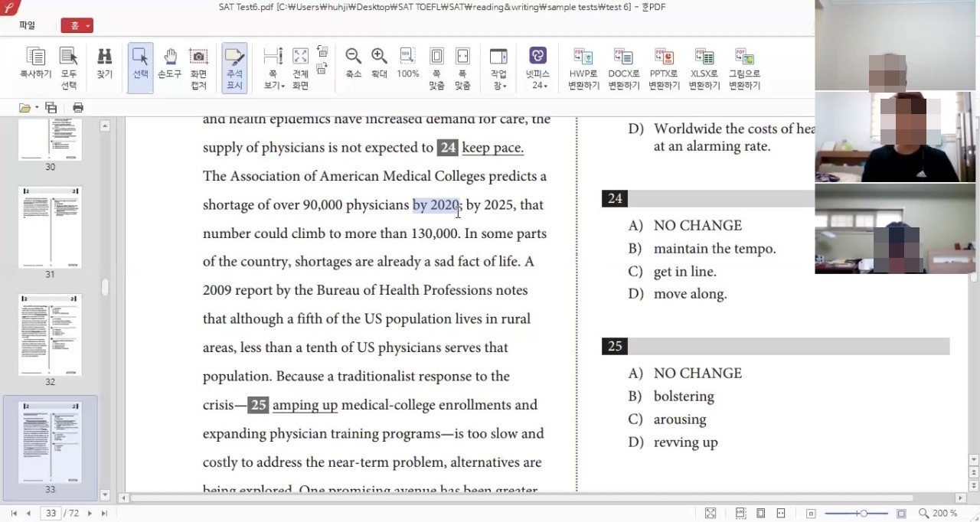Start 화면 캡처 screen capture tool

(x=199, y=67)
